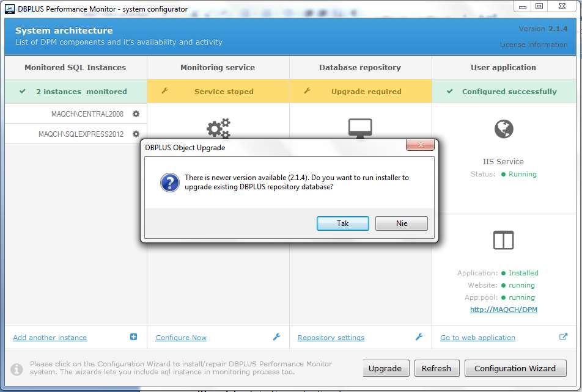Select the MAQCH\CENTRAL2008 instance row
582x392 pixels.
coord(76,114)
